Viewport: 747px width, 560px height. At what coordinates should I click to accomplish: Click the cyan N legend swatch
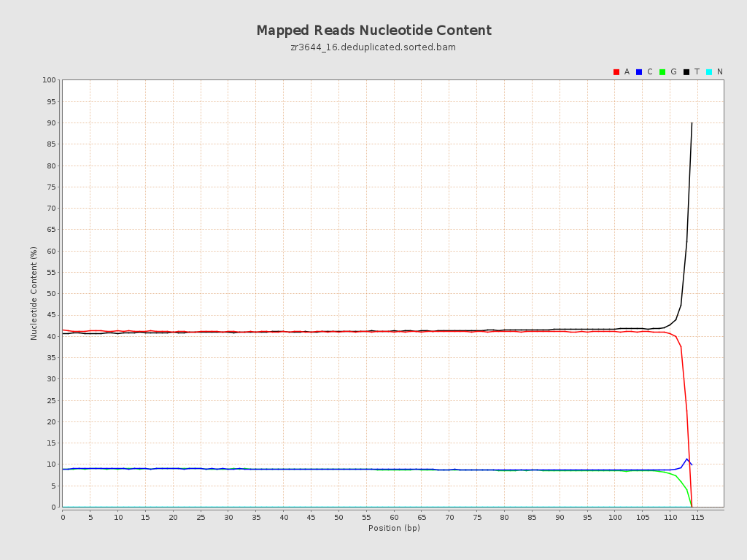click(709, 72)
